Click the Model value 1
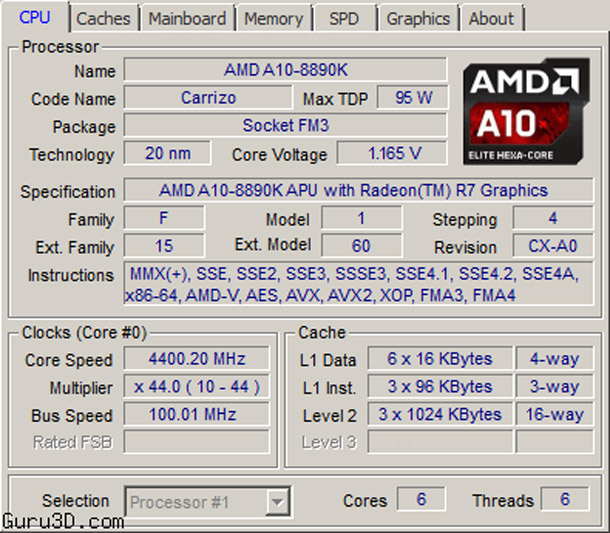This screenshot has width=610, height=533. point(361,218)
